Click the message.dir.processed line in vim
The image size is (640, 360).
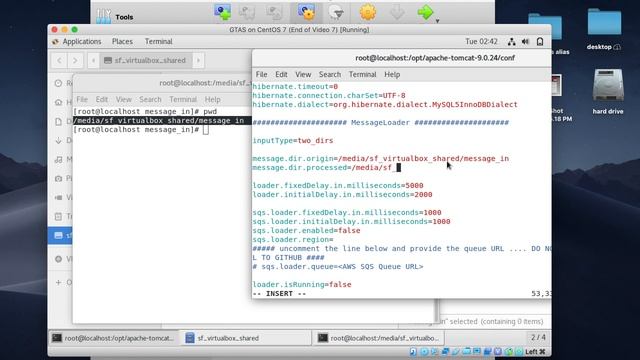[x=327, y=167]
